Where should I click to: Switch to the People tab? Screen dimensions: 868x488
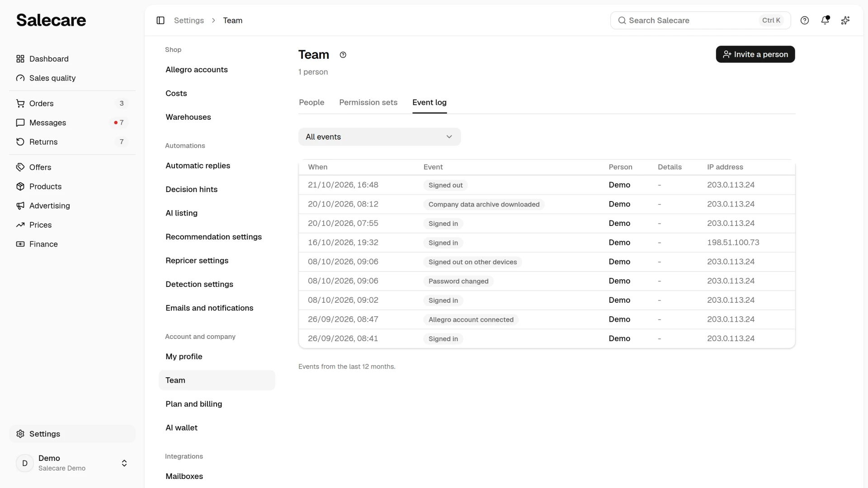[x=311, y=103]
